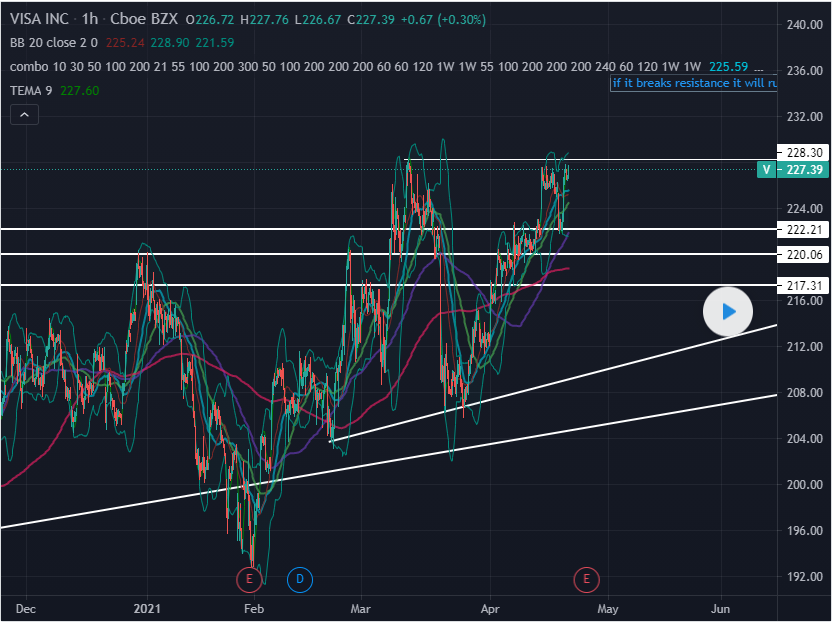Click the 'if it breaks resistance' note
The width and height of the screenshot is (832, 622).
694,83
